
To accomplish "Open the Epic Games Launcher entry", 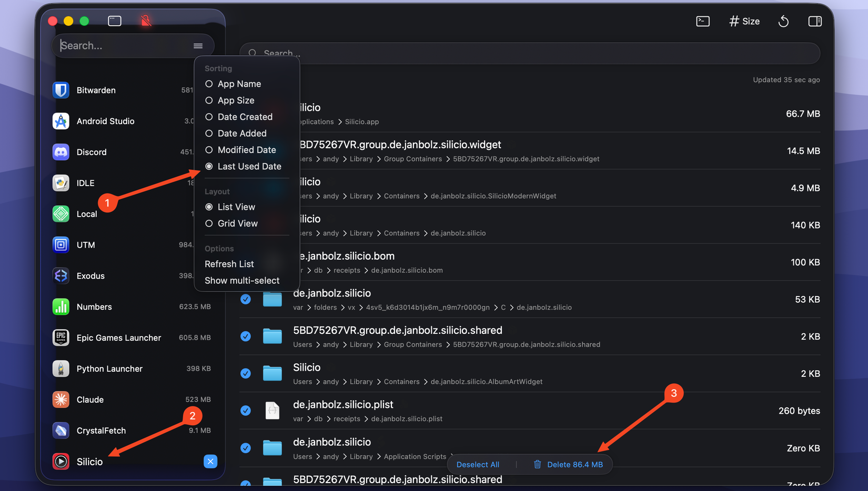I will 118,337.
